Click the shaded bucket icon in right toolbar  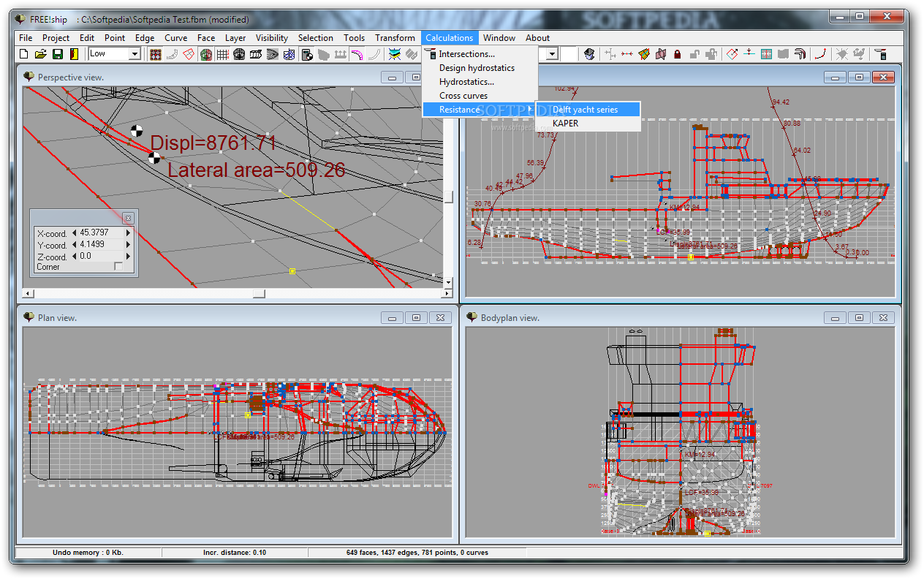tap(589, 54)
